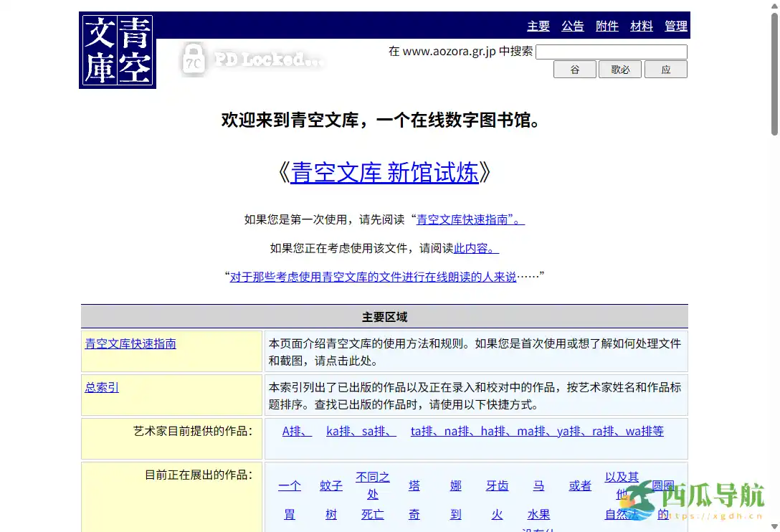Open the 总索引 index link
Screen dimensions: 780x532
tap(101, 387)
